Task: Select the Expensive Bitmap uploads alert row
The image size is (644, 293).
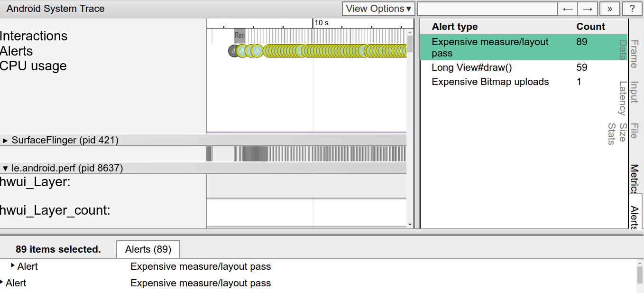Action: (524, 82)
